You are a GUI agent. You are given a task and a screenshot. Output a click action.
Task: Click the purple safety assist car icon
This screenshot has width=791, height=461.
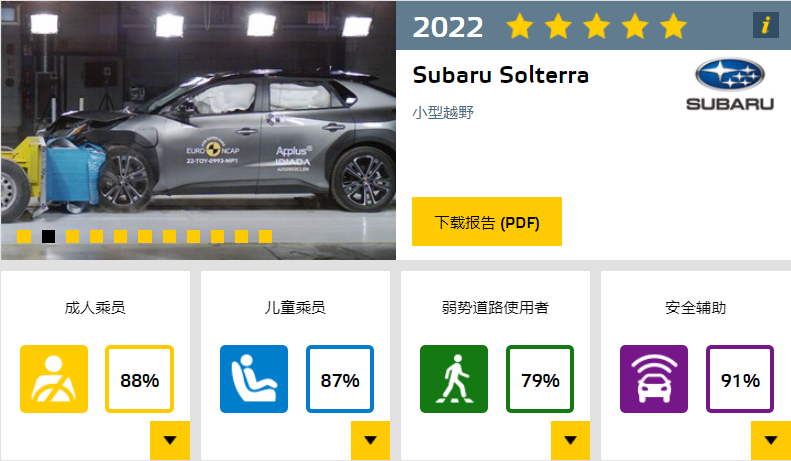[654, 379]
